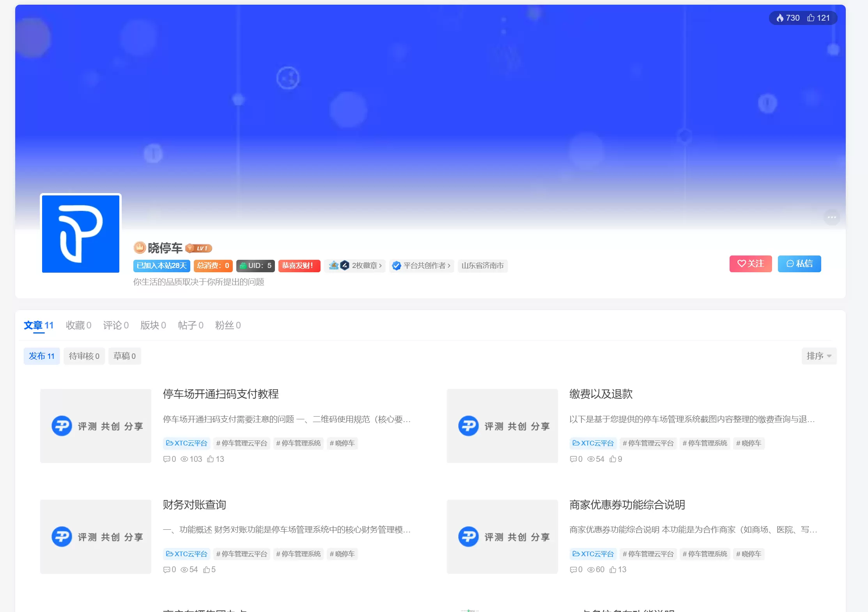Click eye views icon on 财务对账查询
This screenshot has height=612, width=868.
[184, 570]
